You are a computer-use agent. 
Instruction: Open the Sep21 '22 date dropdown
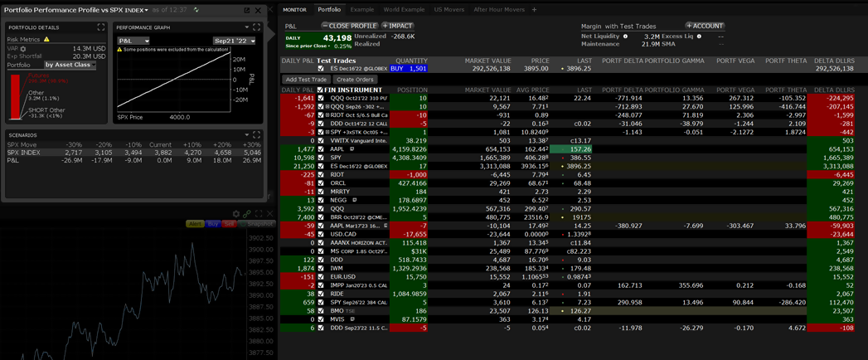point(234,41)
